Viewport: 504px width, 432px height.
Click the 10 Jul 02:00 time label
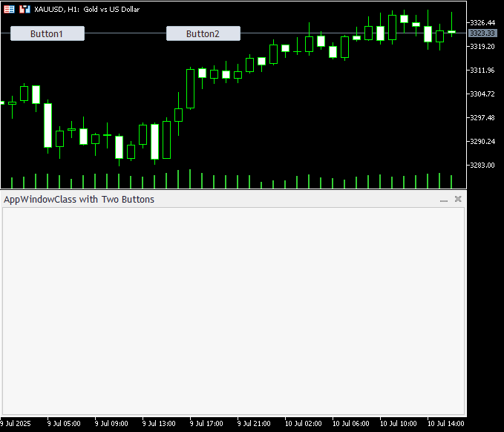[303, 423]
